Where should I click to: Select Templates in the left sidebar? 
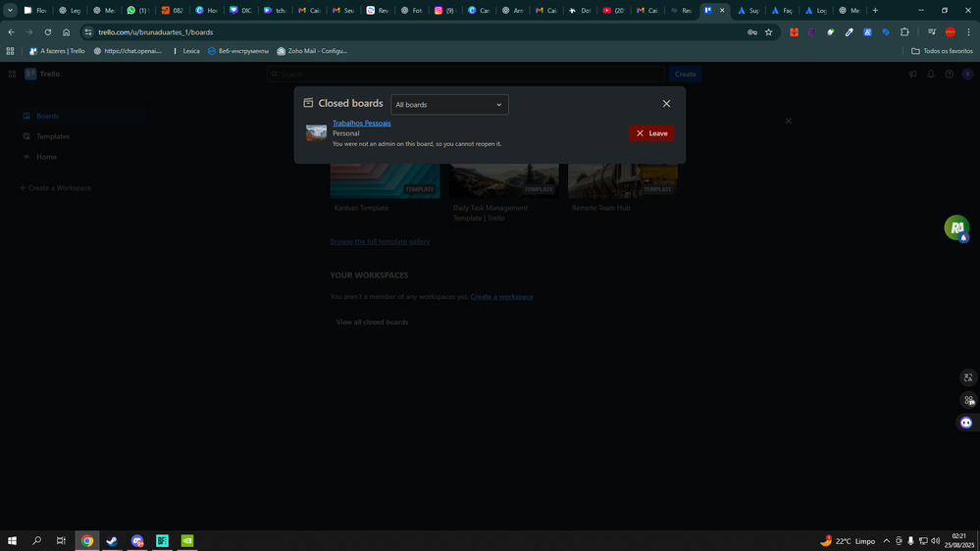pyautogui.click(x=53, y=136)
